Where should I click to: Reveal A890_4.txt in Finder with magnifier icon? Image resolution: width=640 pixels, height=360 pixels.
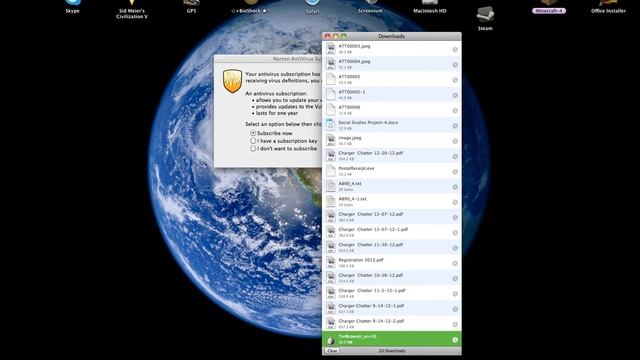click(455, 187)
